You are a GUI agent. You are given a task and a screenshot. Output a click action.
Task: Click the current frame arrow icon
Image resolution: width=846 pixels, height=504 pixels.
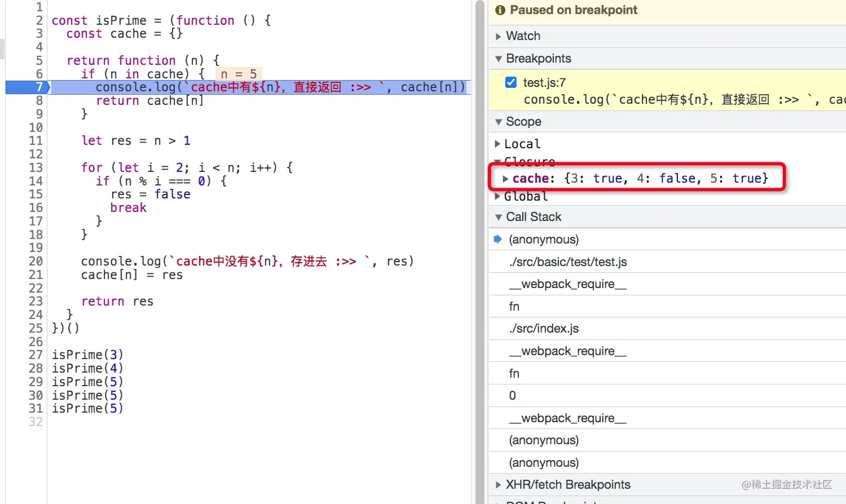pyautogui.click(x=497, y=239)
